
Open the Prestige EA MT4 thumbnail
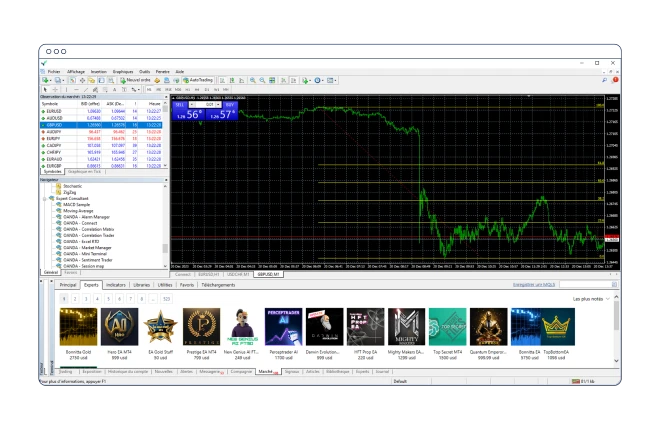click(201, 327)
